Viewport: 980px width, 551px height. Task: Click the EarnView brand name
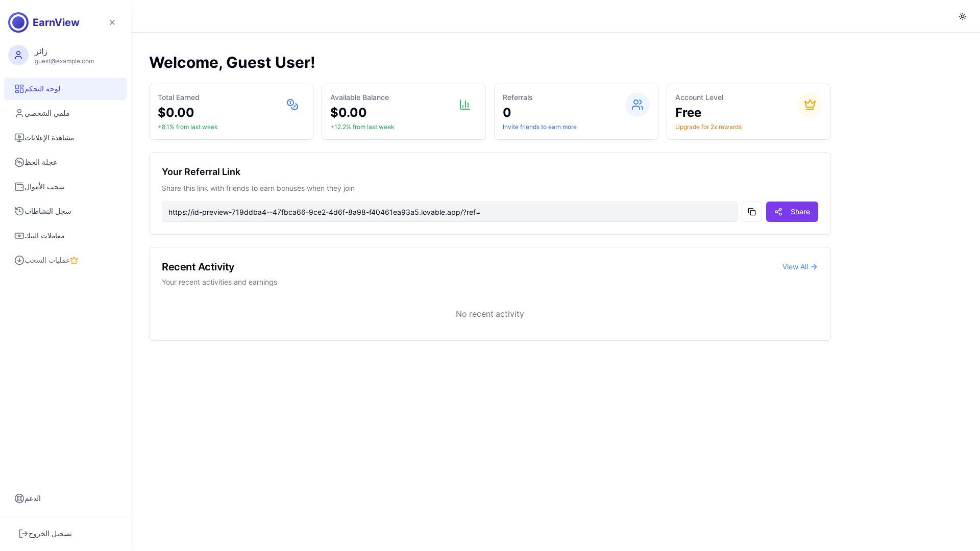point(56,22)
